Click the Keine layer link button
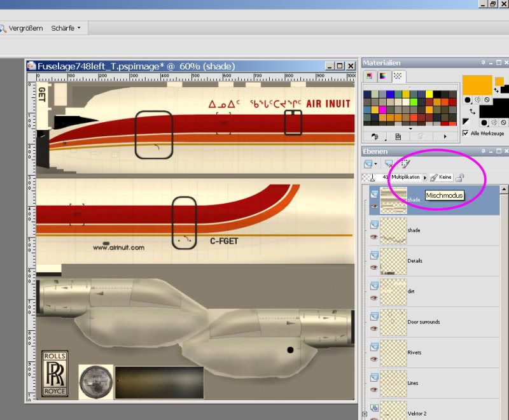The width and height of the screenshot is (509, 420). [441, 177]
